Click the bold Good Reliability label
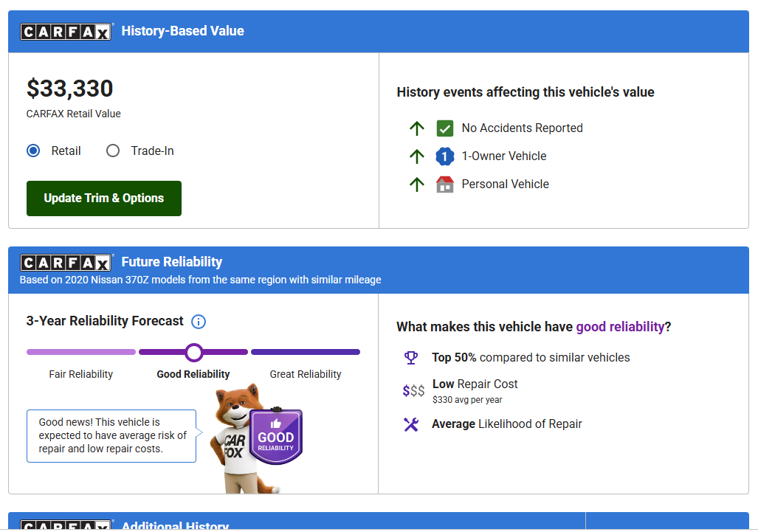The image size is (758, 532). click(193, 375)
